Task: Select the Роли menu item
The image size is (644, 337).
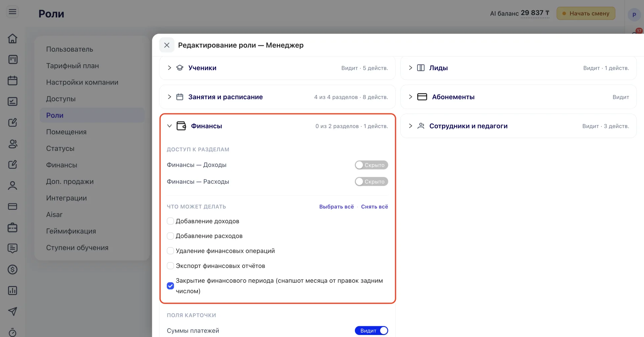Action: (92, 115)
